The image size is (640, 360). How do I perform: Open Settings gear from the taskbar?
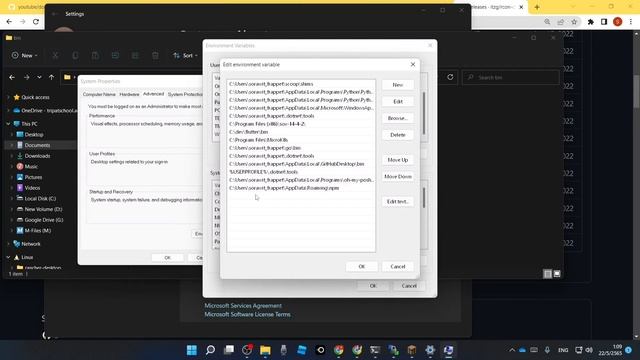click(430, 350)
